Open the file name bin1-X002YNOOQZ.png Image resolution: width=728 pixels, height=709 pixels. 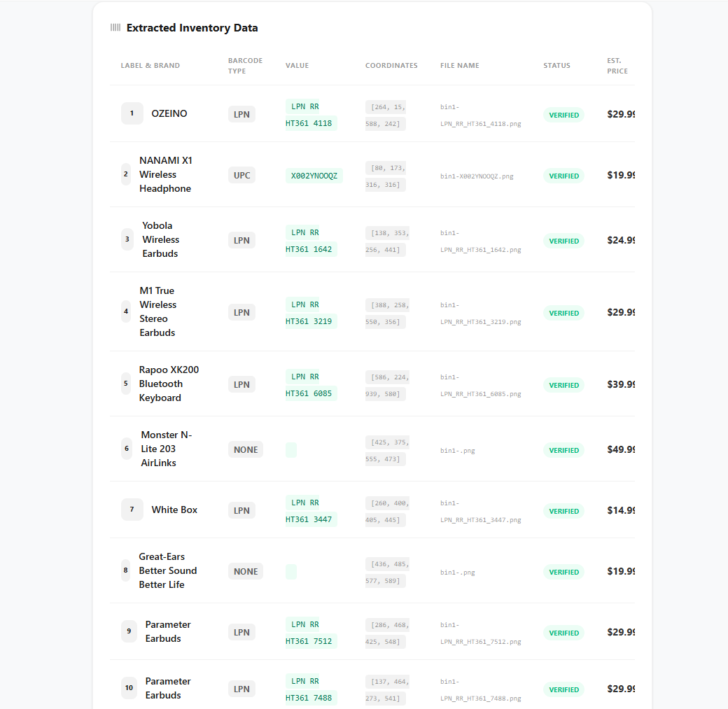tap(477, 176)
